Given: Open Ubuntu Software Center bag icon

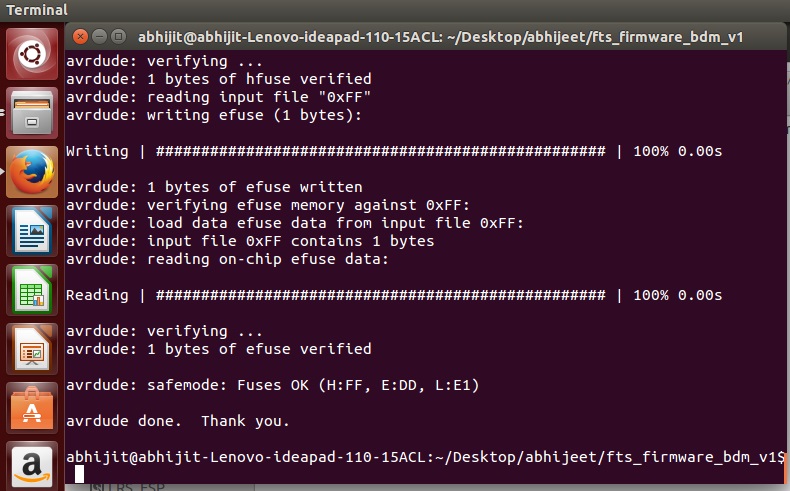Looking at the screenshot, I should click(x=32, y=408).
